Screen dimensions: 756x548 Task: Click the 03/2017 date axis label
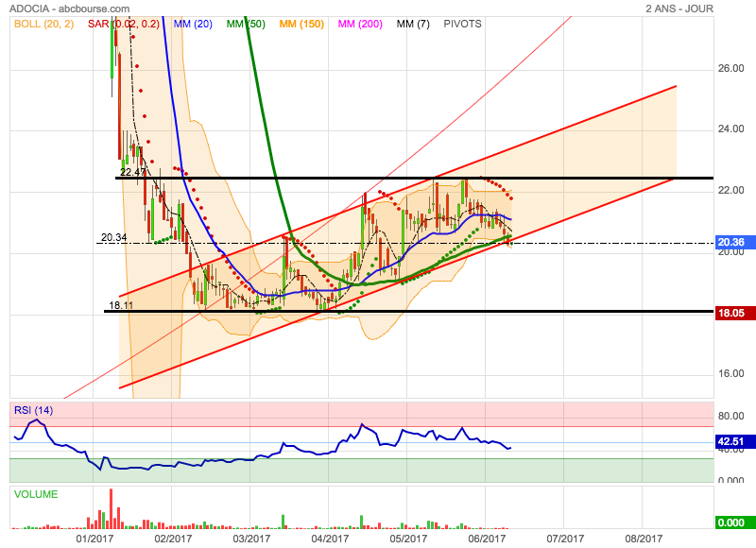(251, 539)
